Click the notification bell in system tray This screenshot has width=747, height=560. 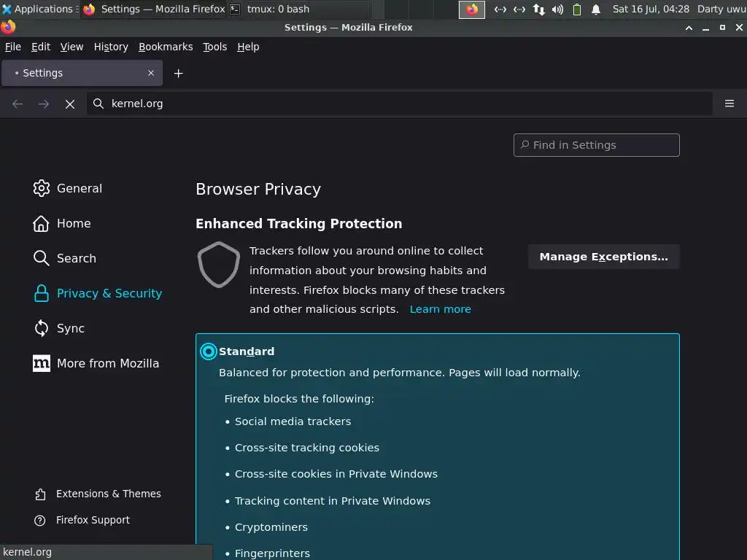[595, 9]
